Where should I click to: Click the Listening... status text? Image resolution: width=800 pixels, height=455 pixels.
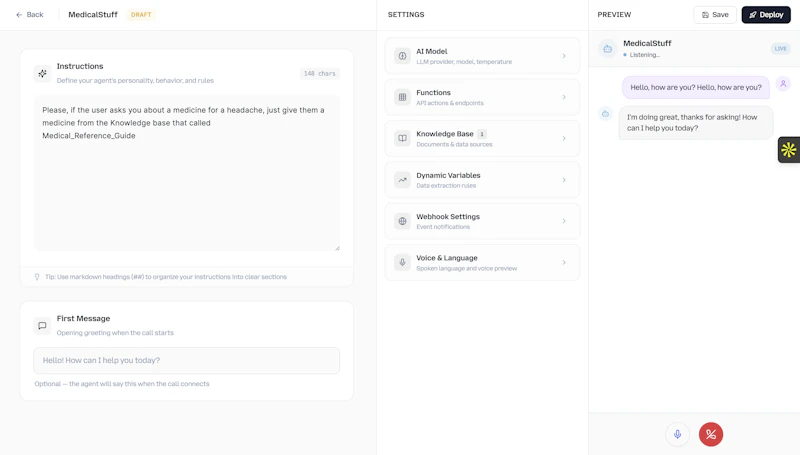[644, 55]
